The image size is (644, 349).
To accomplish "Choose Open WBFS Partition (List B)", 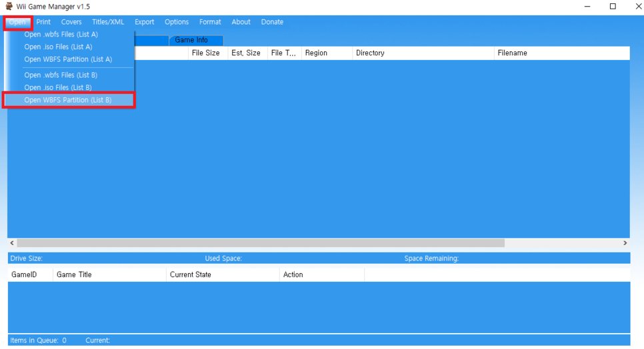I will [x=69, y=100].
